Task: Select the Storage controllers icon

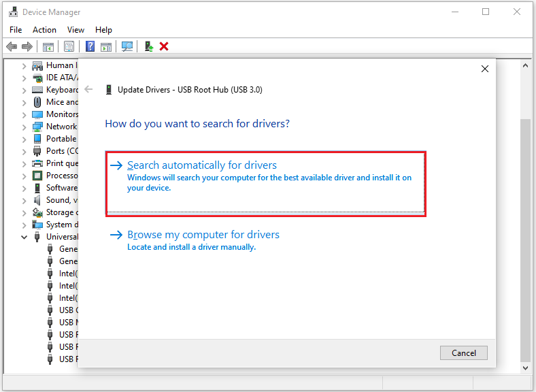Action: [x=37, y=212]
